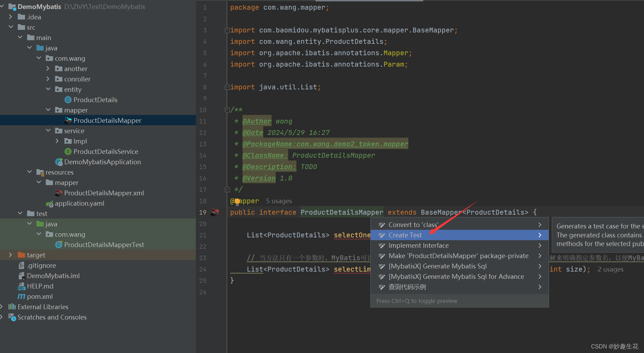This screenshot has height=353, width=644.
Task: Click the ProductDetailsMapper bird icon in project tree
Action: point(68,120)
